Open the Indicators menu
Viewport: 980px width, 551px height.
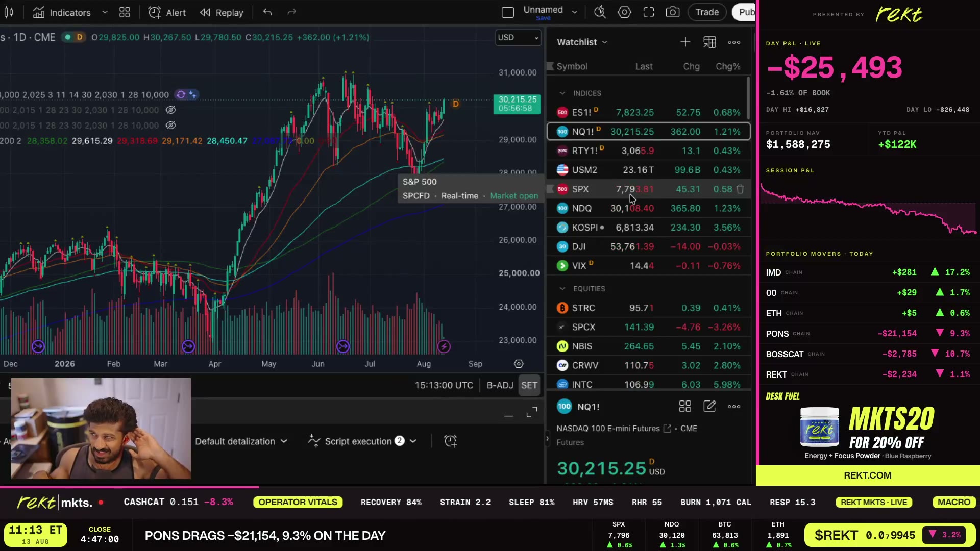(62, 12)
